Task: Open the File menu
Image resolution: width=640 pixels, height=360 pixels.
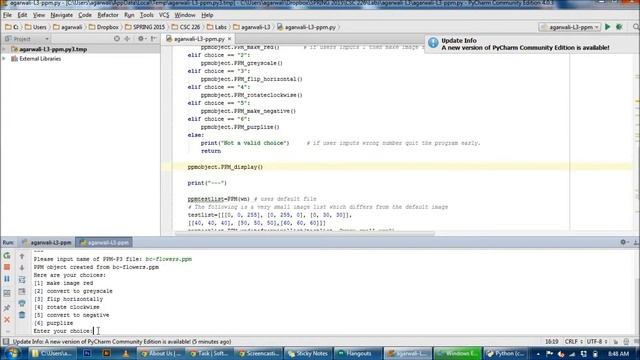Action: click(7, 15)
